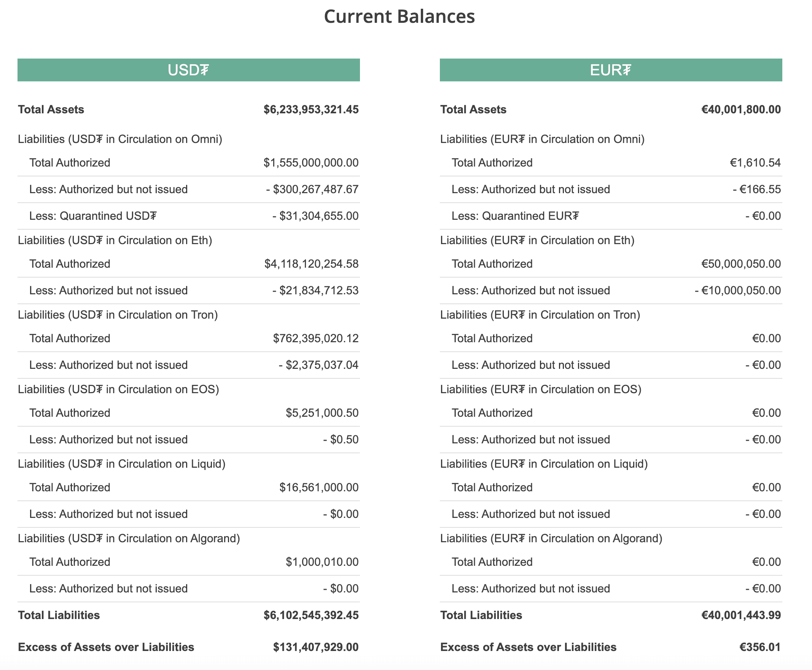Click the Current Balances heading

click(x=399, y=17)
